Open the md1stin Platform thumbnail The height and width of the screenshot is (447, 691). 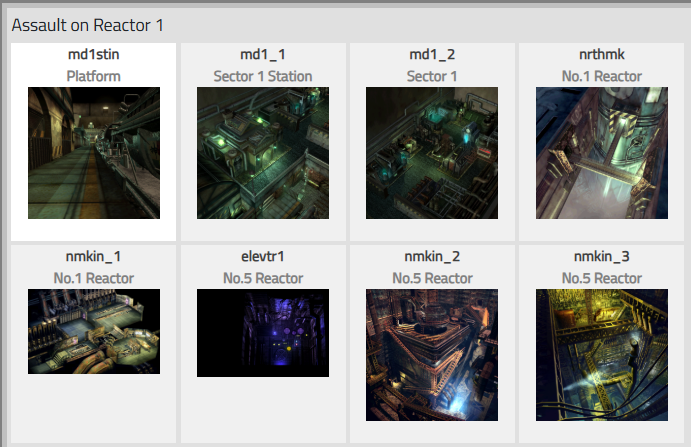(x=94, y=153)
